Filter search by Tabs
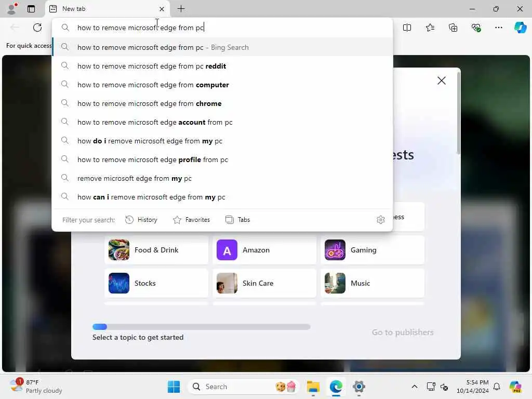Screen dimensions: 532x399 point(237,220)
